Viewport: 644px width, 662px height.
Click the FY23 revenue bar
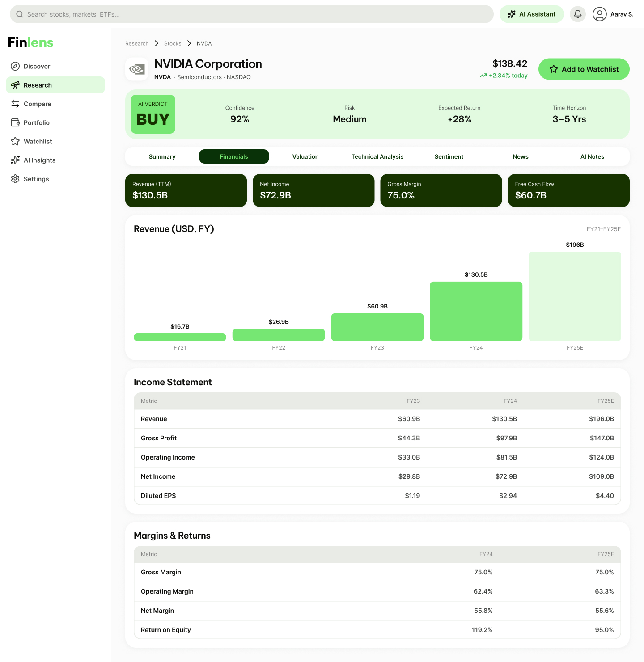point(377,327)
